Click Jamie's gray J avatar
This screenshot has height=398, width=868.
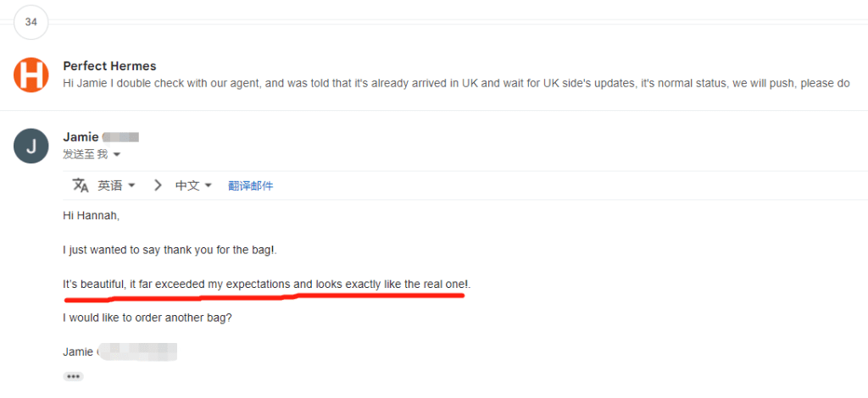[x=31, y=146]
